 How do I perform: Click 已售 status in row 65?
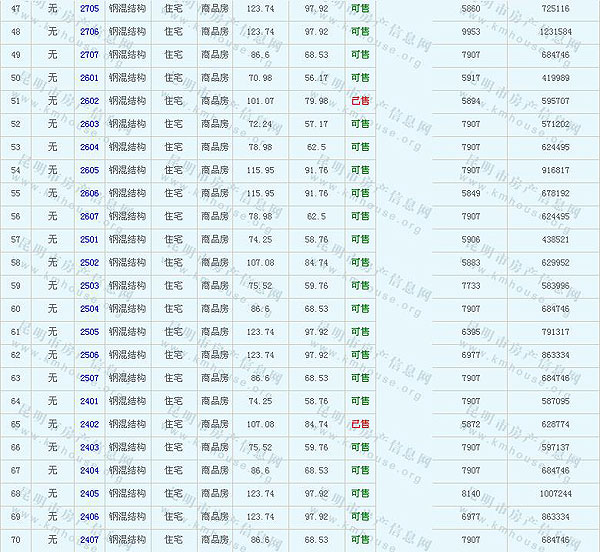360,424
